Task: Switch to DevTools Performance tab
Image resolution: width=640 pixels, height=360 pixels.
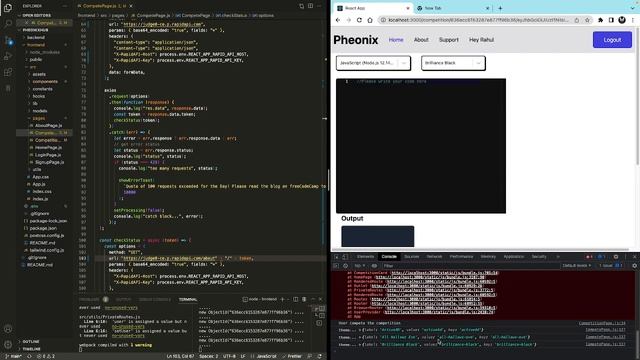Action: 461,257
